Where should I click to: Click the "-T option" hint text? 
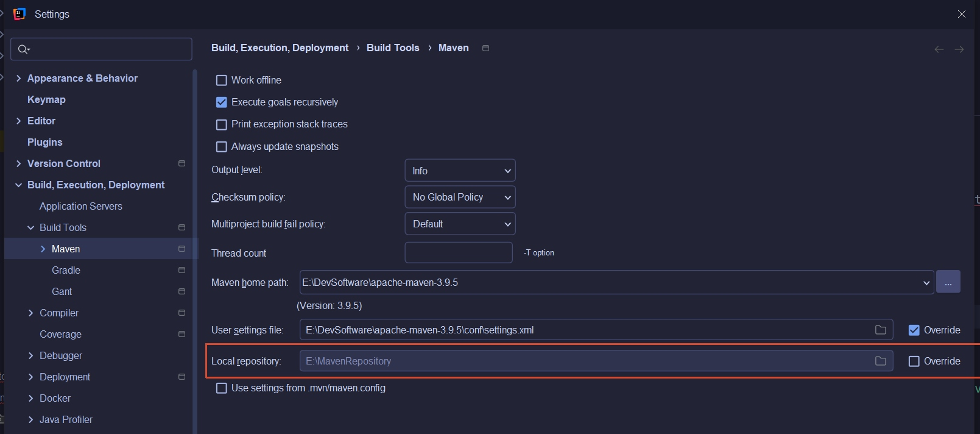pyautogui.click(x=539, y=252)
